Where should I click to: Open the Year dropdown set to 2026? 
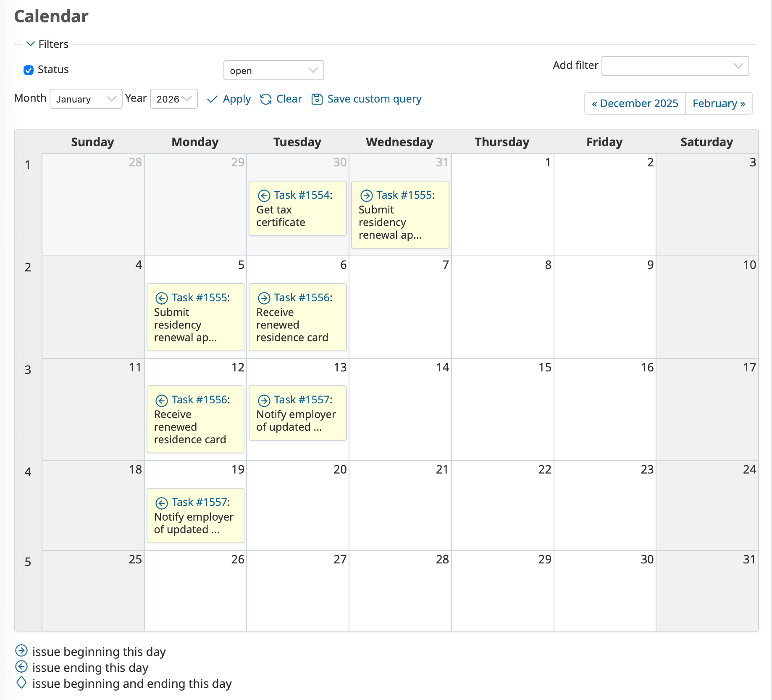[173, 99]
